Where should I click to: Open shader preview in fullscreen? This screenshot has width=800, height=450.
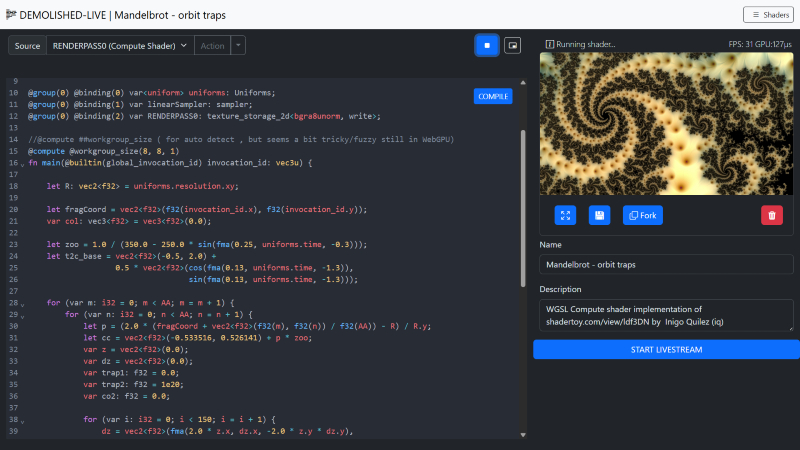tap(565, 215)
